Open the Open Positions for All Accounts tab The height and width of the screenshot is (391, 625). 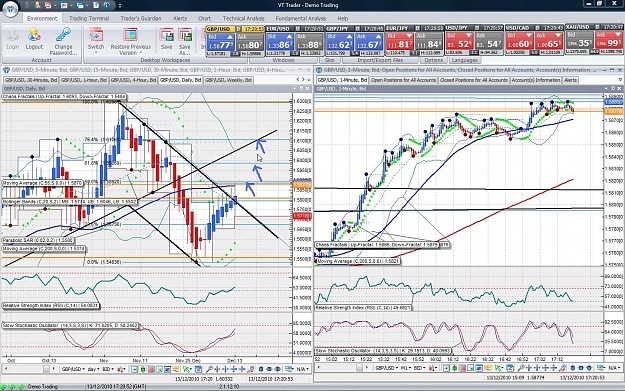[403, 80]
